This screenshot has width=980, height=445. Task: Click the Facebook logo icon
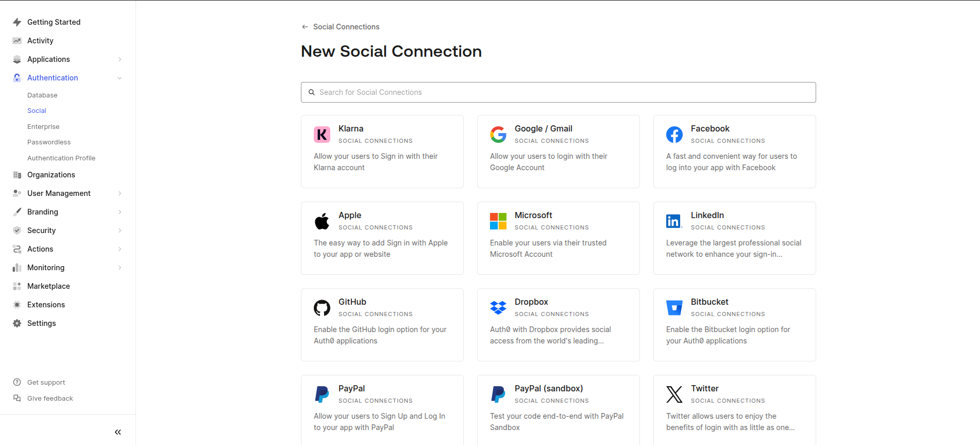coord(674,135)
